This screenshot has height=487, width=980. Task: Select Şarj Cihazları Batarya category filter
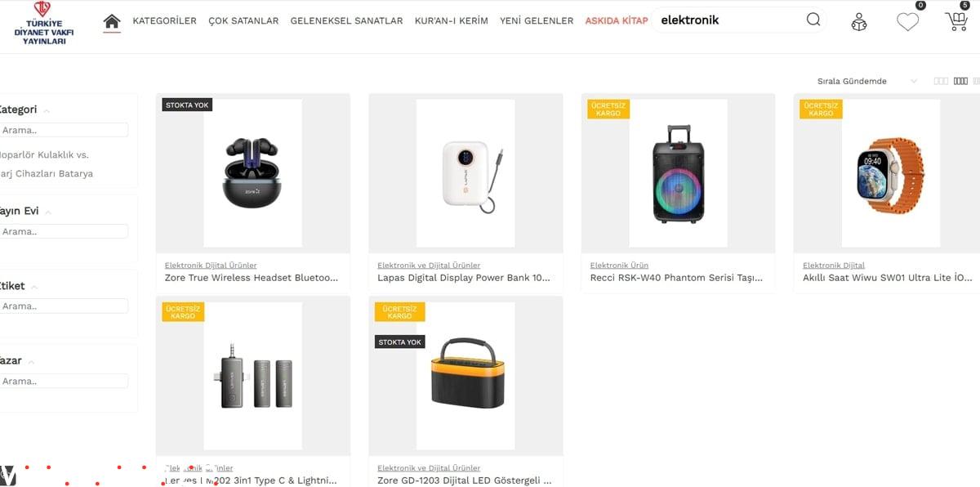[47, 174]
